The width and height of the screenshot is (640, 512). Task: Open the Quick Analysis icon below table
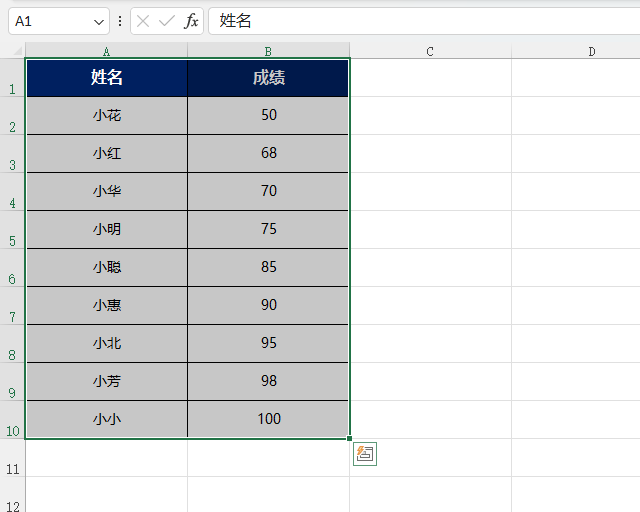click(x=365, y=454)
